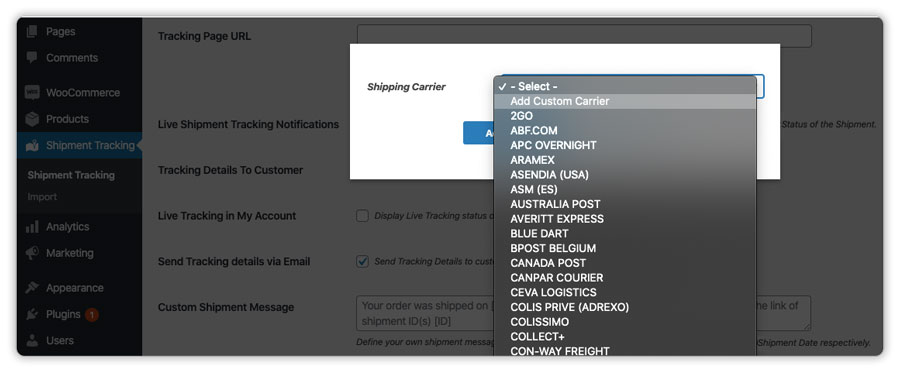Select COLLECT+ carrier
Image resolution: width=900 pixels, height=371 pixels.
[624, 337]
